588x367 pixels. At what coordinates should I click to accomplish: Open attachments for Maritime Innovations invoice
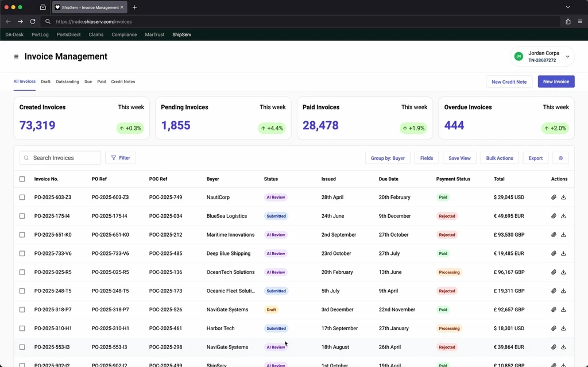tap(554, 234)
